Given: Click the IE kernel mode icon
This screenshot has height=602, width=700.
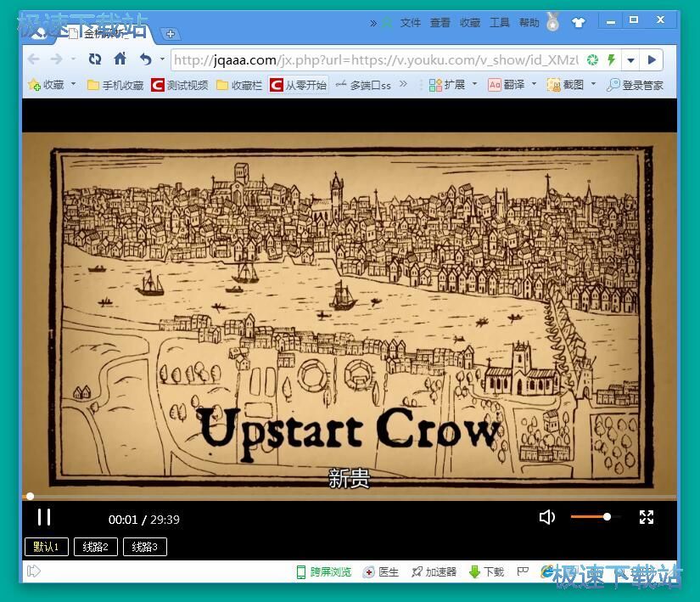Looking at the screenshot, I should (547, 571).
